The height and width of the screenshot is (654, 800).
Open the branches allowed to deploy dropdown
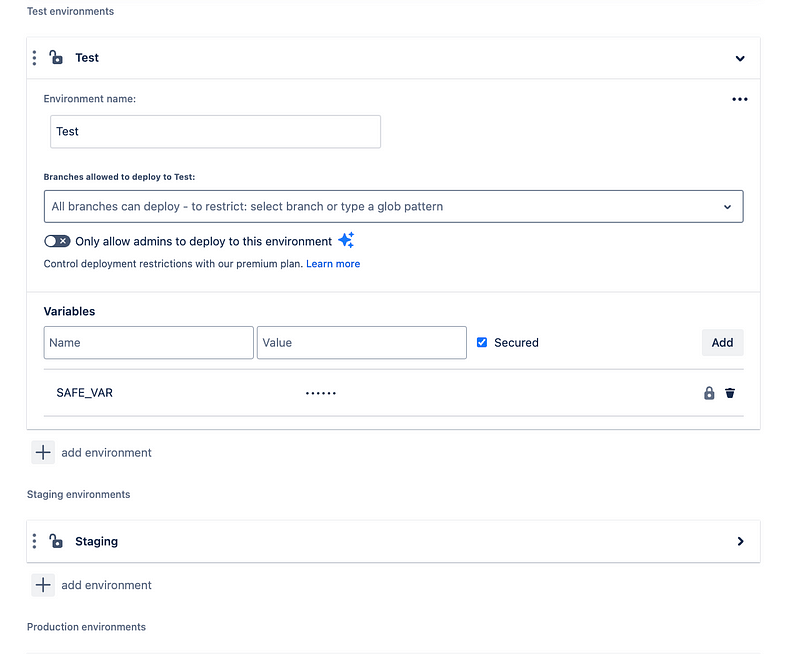[393, 207]
